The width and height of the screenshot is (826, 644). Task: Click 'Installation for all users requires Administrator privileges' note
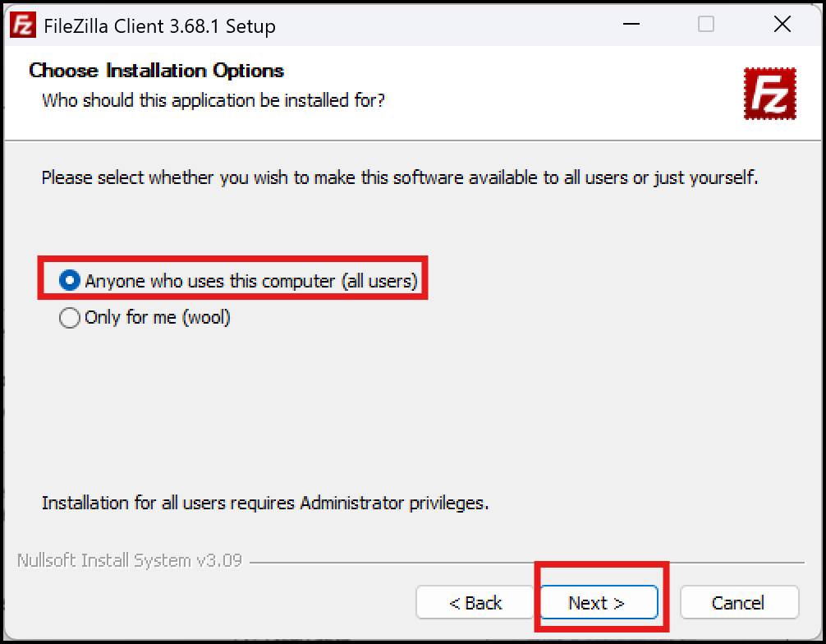point(265,503)
